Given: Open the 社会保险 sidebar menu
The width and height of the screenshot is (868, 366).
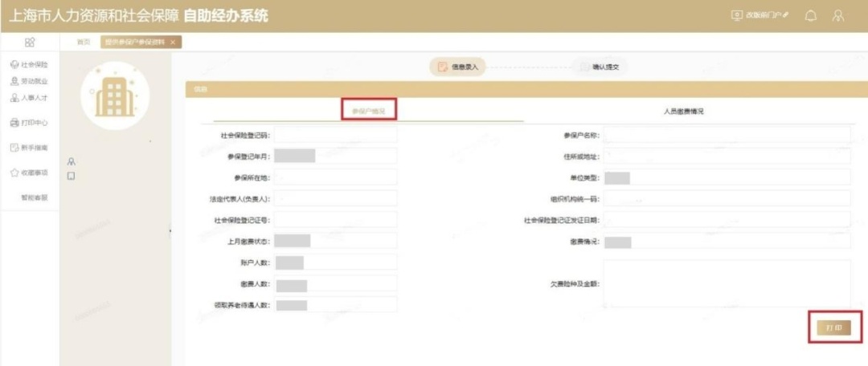Looking at the screenshot, I should click(x=30, y=65).
